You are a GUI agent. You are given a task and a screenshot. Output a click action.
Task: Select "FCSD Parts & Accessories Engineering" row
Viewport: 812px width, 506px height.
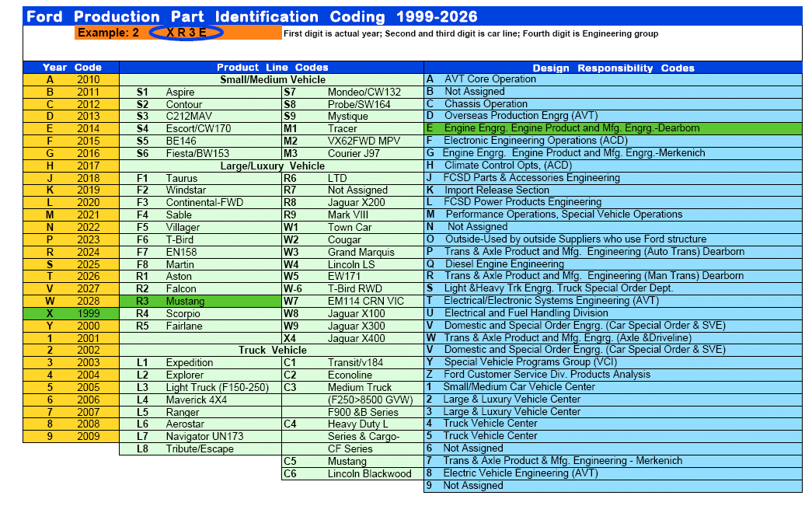tap(613, 178)
